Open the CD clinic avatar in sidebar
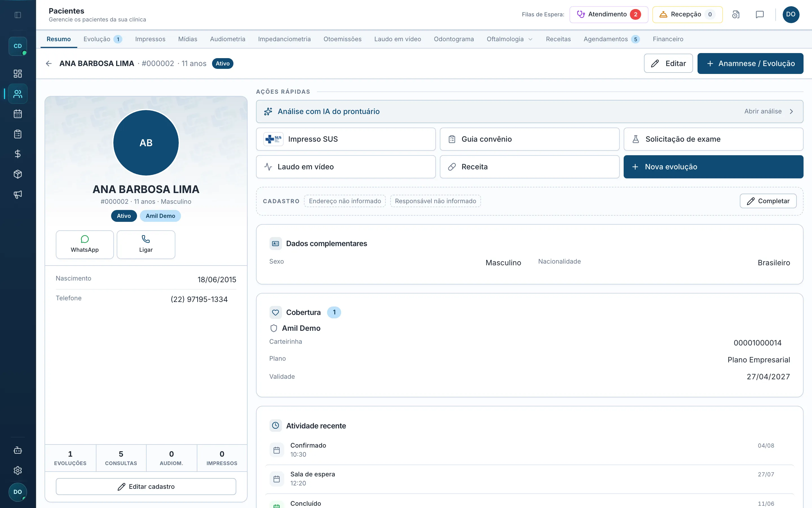This screenshot has width=812, height=508. [18, 46]
